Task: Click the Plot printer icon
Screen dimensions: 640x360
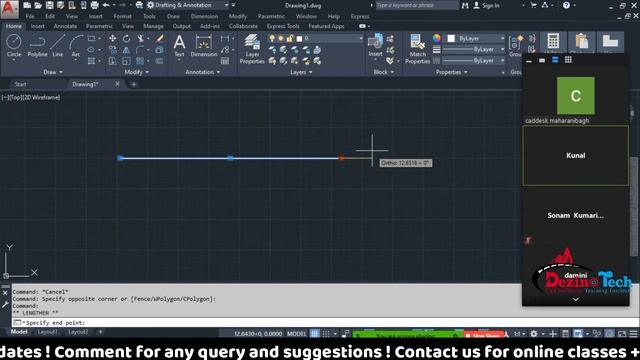Action: (x=94, y=5)
